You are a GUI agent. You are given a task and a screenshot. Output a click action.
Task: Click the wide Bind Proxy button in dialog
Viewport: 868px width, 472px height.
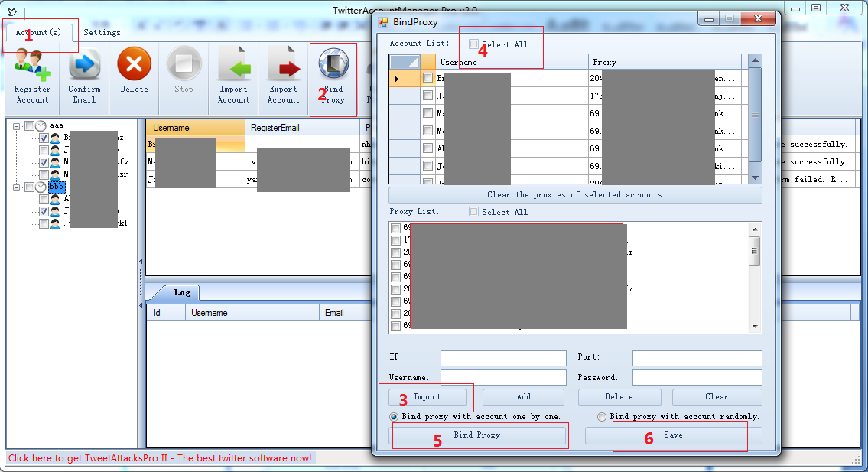[x=477, y=435]
